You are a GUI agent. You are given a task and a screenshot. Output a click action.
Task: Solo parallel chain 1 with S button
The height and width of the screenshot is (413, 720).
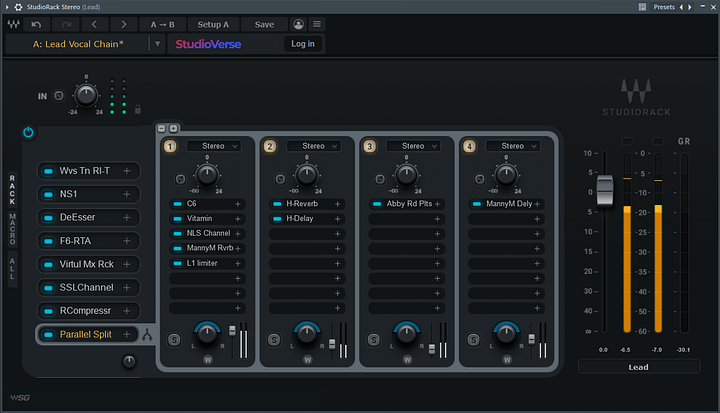point(174,340)
